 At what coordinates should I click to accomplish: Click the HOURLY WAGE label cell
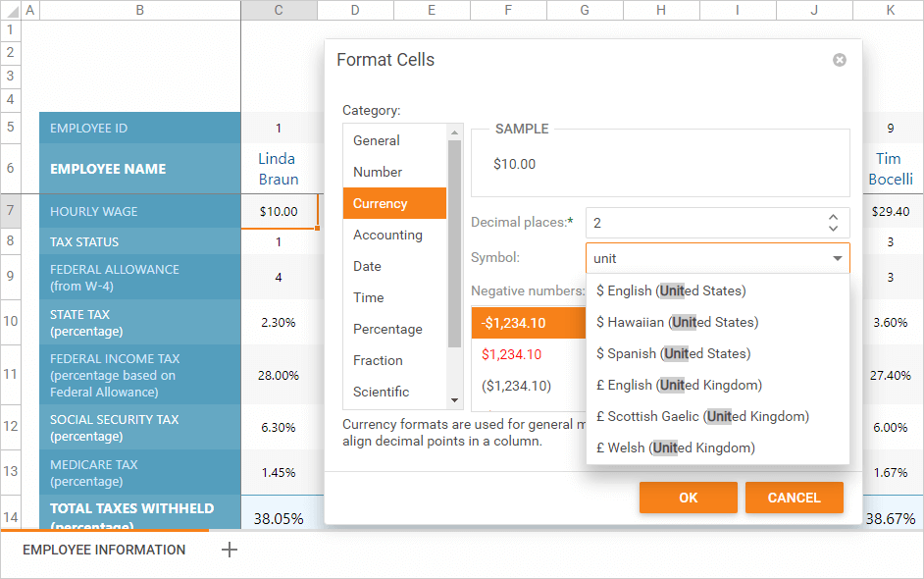coord(140,212)
